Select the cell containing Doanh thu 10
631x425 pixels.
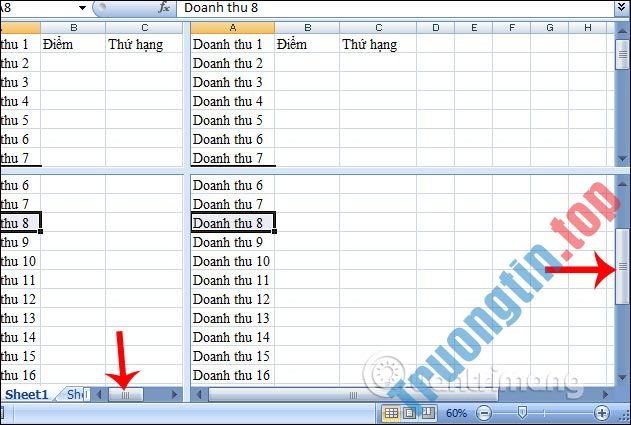click(x=233, y=261)
